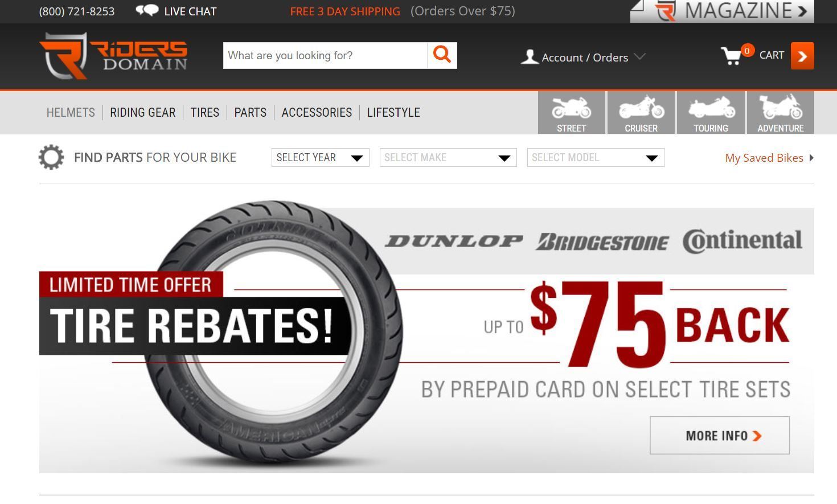Click the Magazine banner link

tap(722, 11)
